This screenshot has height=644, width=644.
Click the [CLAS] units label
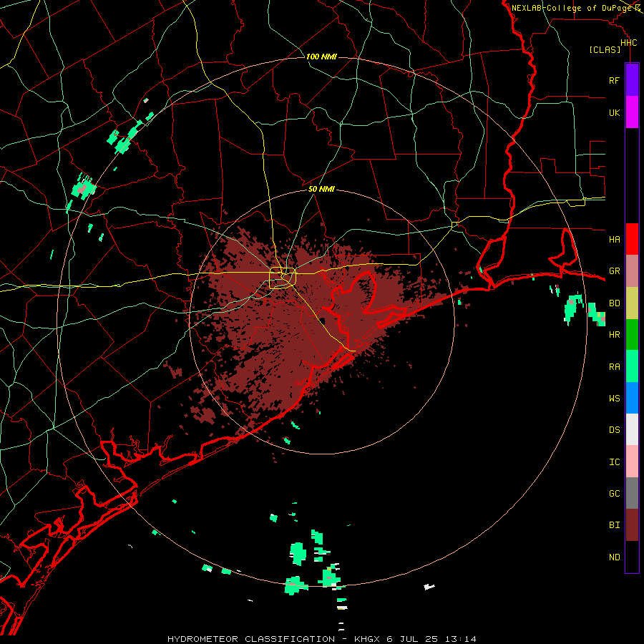tap(605, 50)
